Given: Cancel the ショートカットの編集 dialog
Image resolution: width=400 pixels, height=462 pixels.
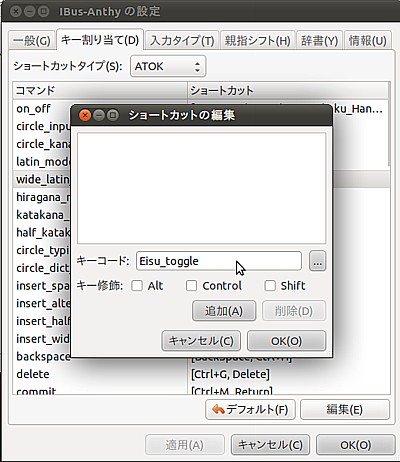Looking at the screenshot, I should click(x=201, y=341).
